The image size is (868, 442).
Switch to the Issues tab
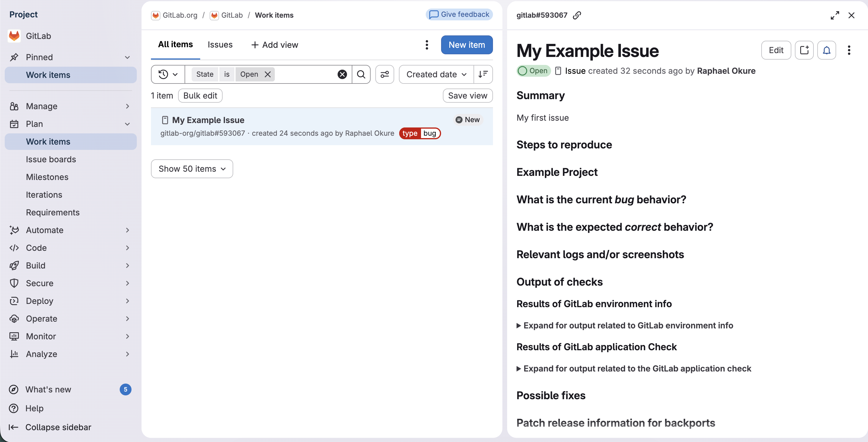coord(220,45)
